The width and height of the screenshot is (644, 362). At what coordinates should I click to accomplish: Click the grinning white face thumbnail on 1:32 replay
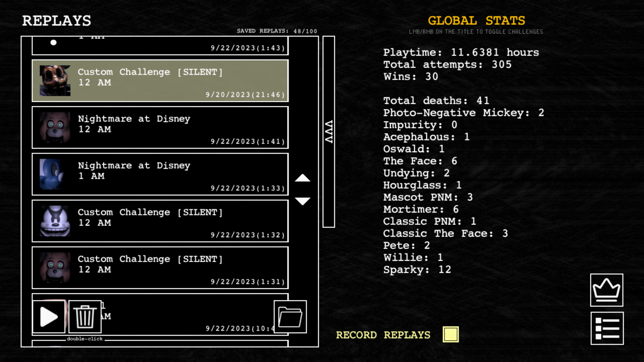(x=55, y=221)
